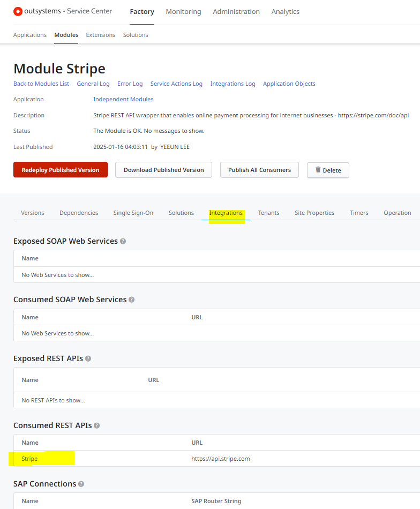Open the Administration top menu
Screen dimensions: 420x509
pos(236,12)
